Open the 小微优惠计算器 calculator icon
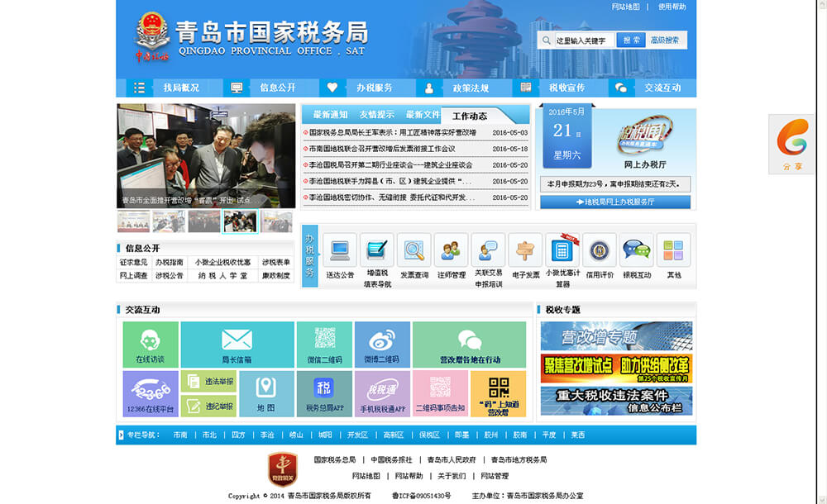 click(x=562, y=250)
